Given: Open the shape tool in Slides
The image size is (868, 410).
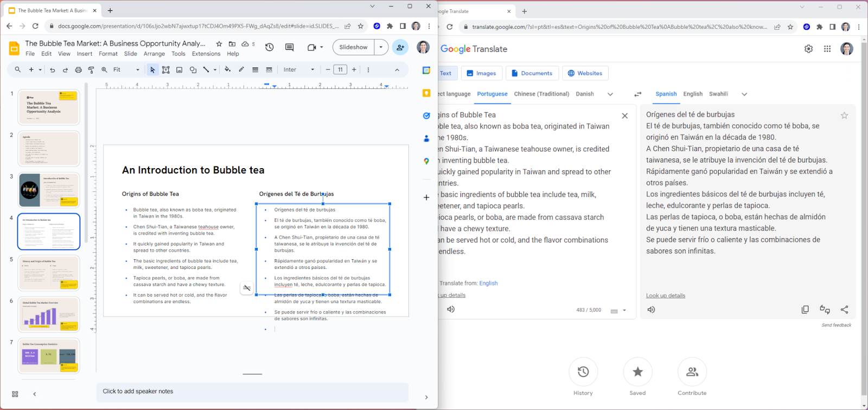Looking at the screenshot, I should pos(193,69).
